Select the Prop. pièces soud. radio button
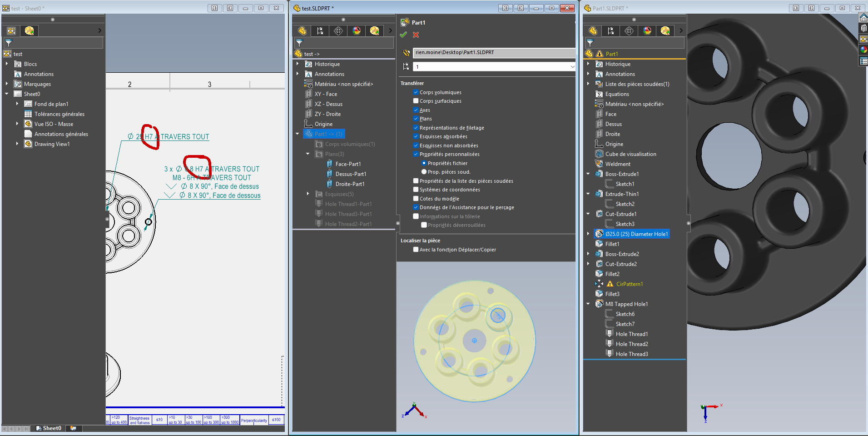This screenshot has height=436, width=868. coord(424,172)
